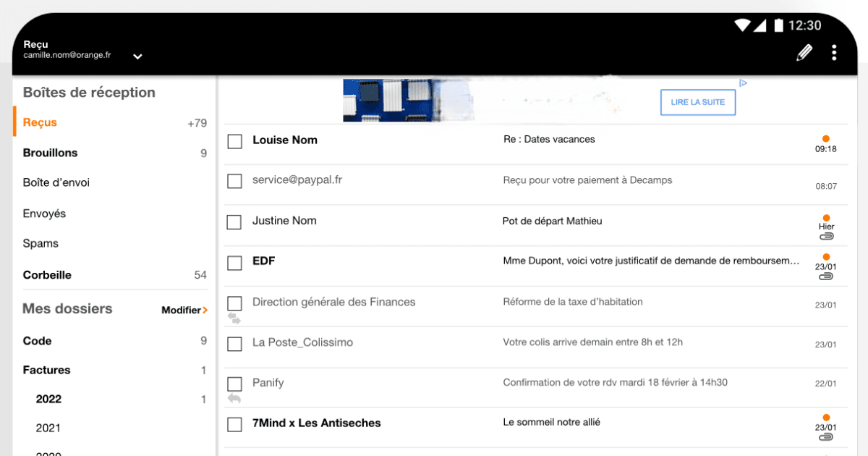Screen dimensions: 868x456
Task: Click the unread orange dot on Louise Nom
Action: [x=826, y=138]
